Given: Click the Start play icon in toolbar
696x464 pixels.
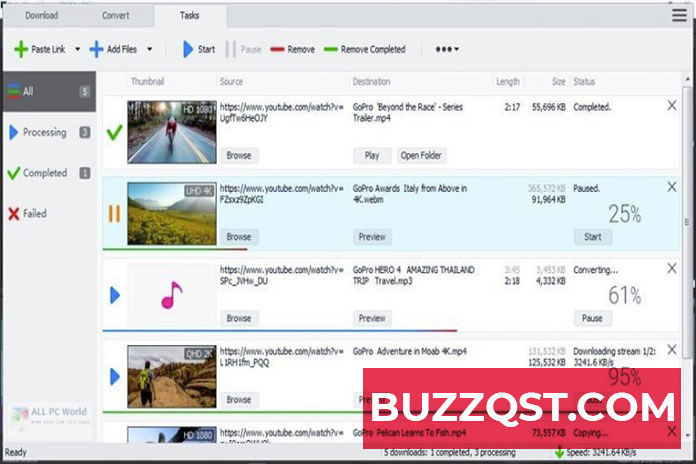Looking at the screenshot, I should 188,49.
